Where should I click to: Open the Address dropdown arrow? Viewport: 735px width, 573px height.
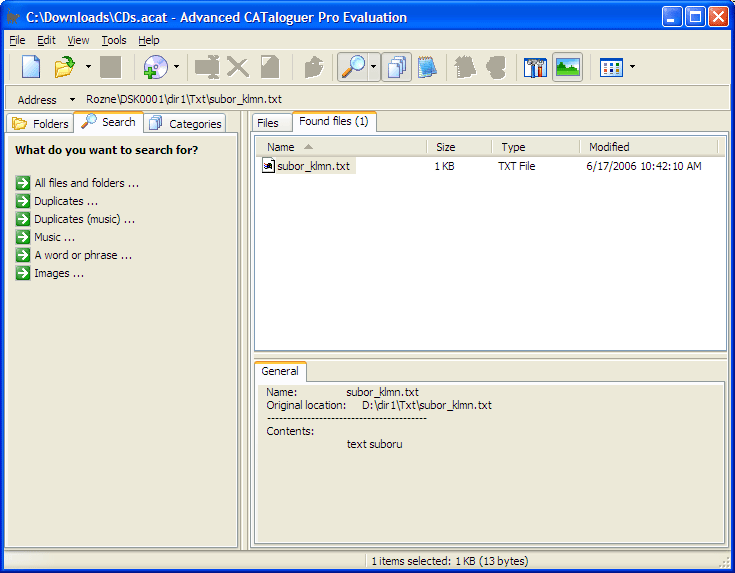(72, 99)
